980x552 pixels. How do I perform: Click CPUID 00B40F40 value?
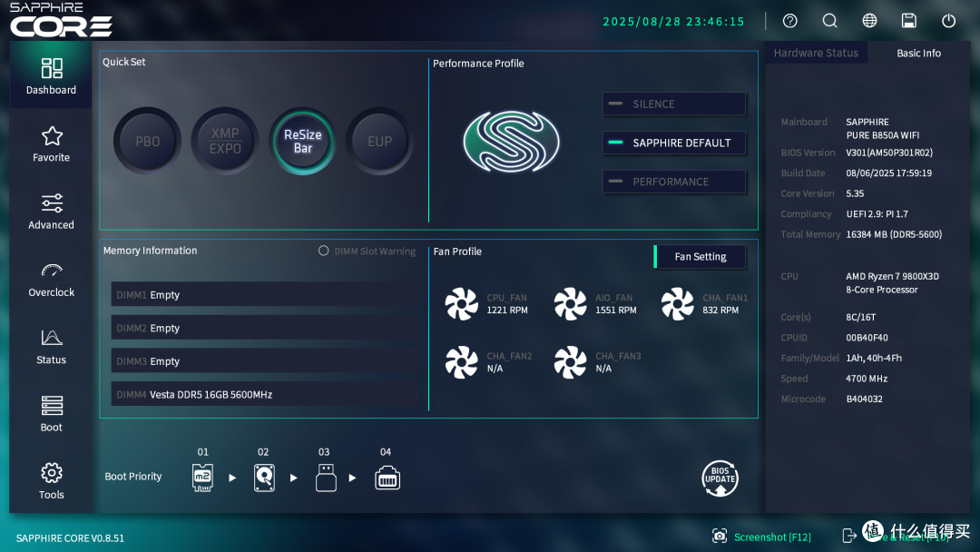coord(867,338)
